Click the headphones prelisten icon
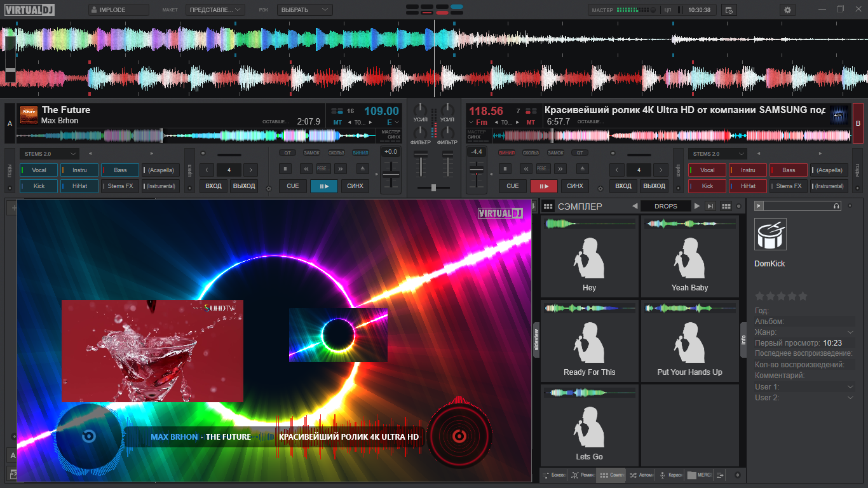The width and height of the screenshot is (868, 488). tap(836, 206)
